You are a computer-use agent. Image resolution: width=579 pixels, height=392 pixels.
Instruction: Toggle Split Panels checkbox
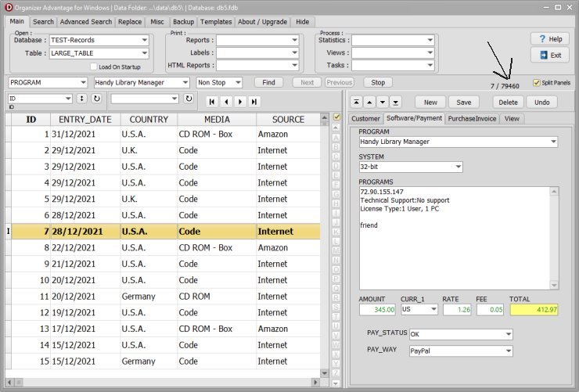[537, 83]
